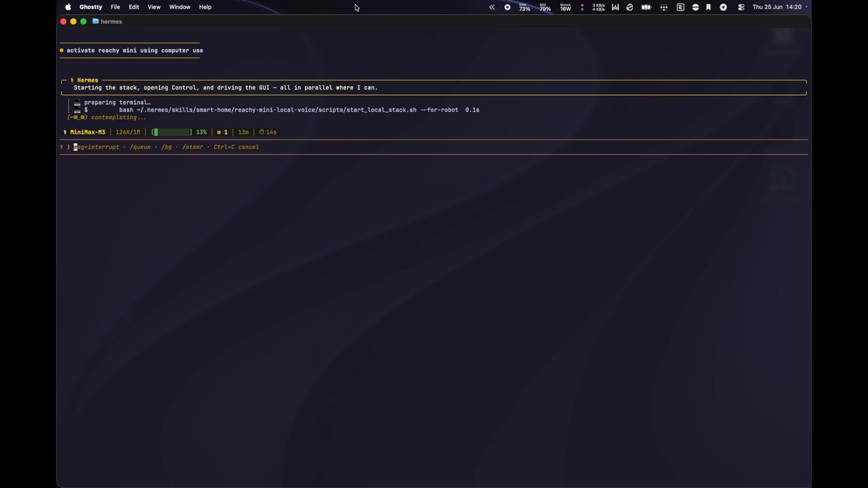The height and width of the screenshot is (488, 868).
Task: Open the File menu
Action: tap(115, 7)
